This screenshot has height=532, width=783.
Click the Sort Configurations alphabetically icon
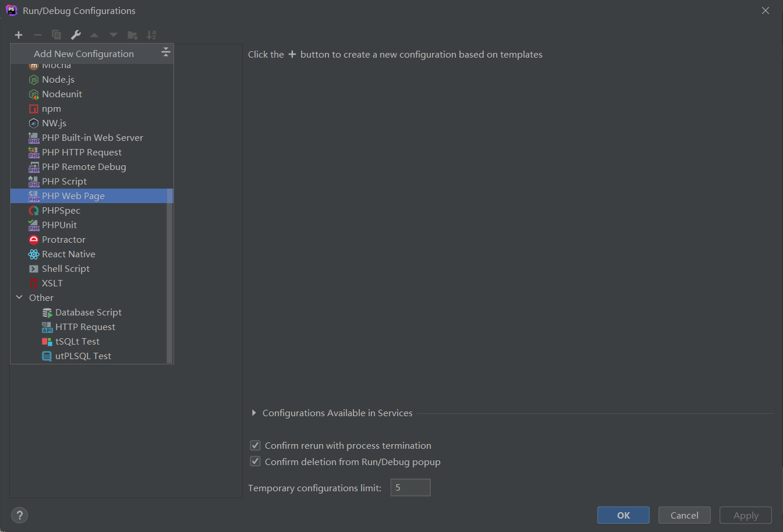click(x=151, y=35)
